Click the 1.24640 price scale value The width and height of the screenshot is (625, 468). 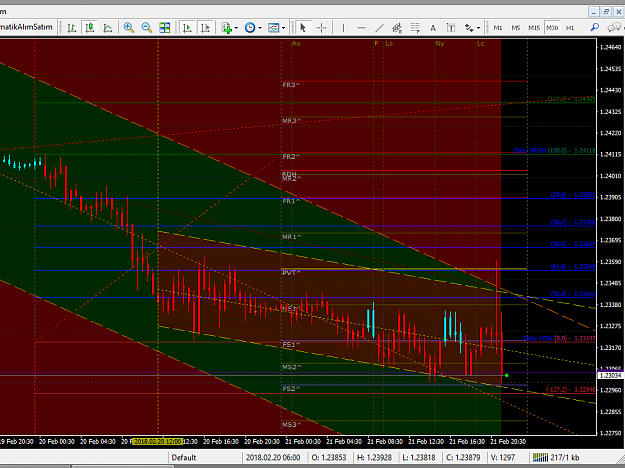(x=610, y=47)
